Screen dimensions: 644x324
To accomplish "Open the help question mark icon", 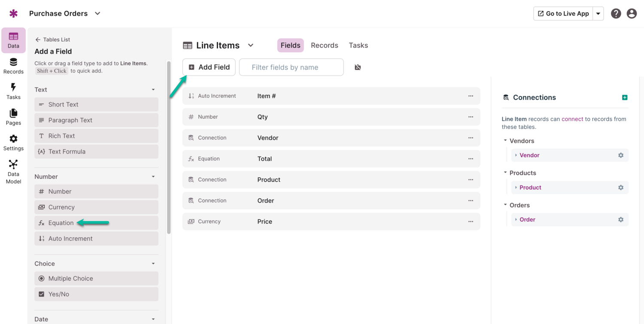I will click(616, 13).
